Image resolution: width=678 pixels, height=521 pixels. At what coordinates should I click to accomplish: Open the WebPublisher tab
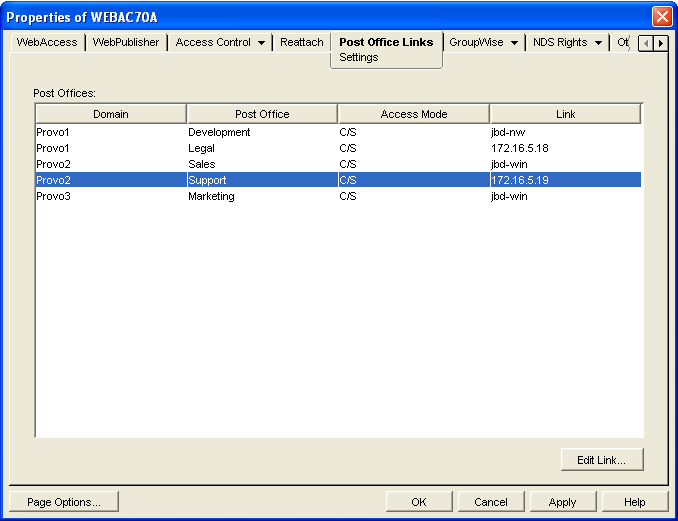(126, 43)
